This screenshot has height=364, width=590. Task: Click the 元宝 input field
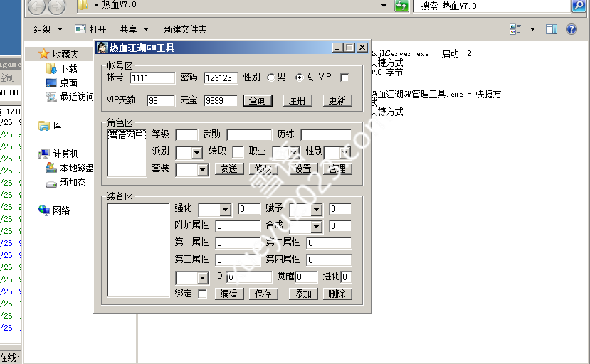221,100
